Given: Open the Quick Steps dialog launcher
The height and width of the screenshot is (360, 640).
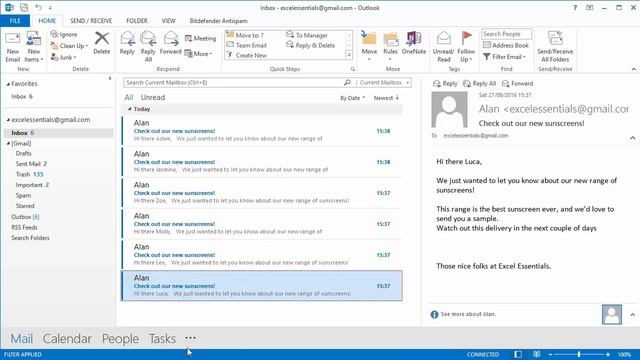Looking at the screenshot, I should 353,69.
